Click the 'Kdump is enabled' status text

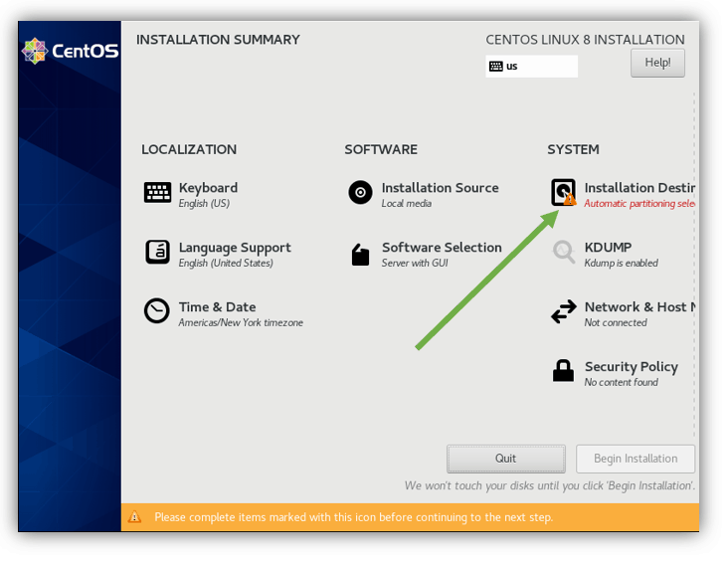coord(621,264)
